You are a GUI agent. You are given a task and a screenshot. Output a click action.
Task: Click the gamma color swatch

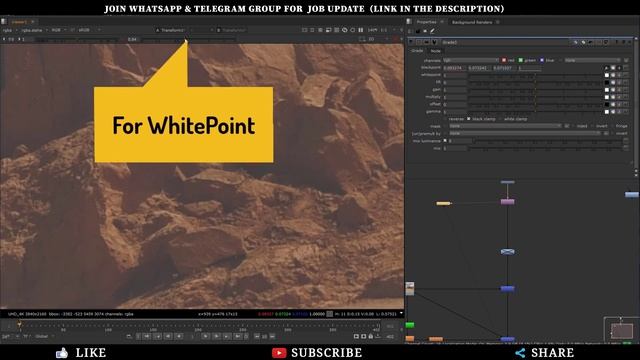[x=607, y=112]
